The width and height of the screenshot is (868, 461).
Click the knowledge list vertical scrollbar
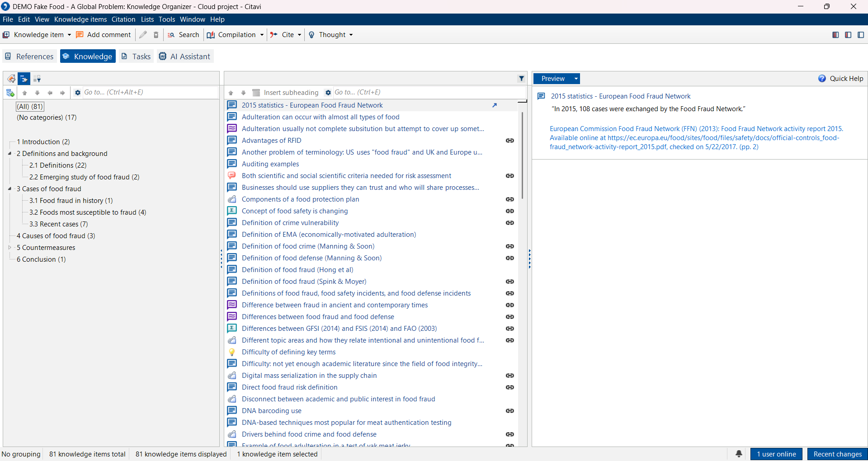[522, 154]
